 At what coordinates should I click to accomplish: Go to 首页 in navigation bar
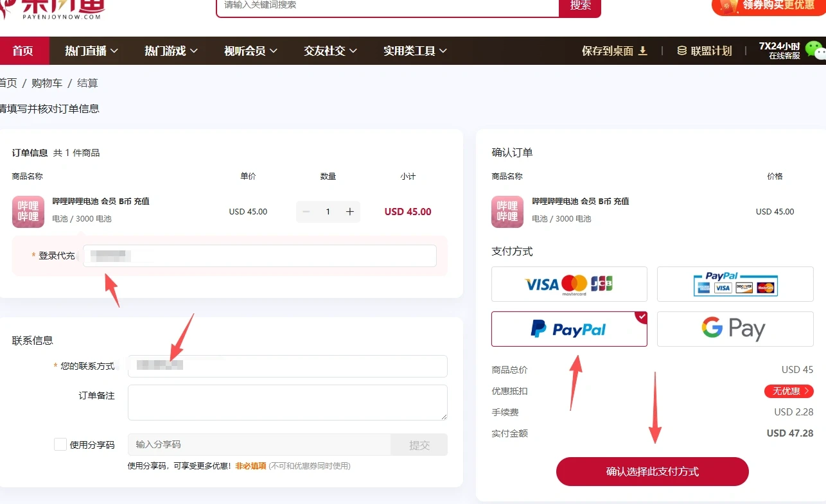click(23, 51)
